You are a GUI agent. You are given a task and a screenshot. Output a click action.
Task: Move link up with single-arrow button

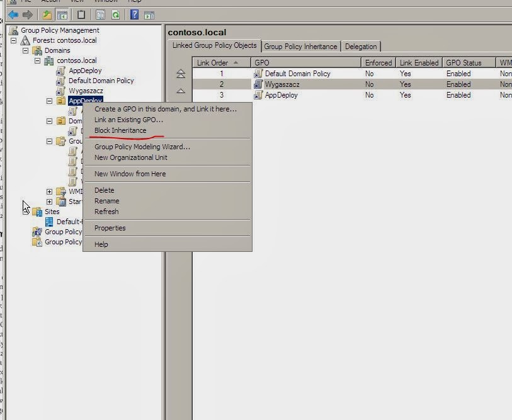(x=181, y=91)
